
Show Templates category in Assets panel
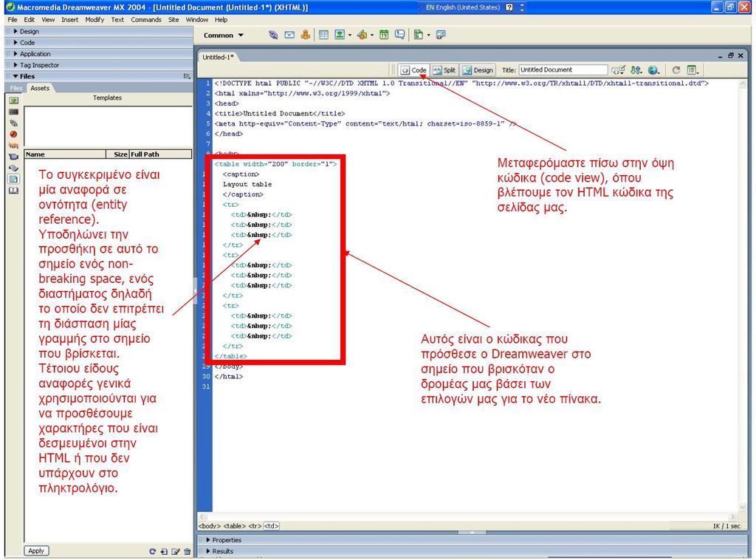[13, 179]
